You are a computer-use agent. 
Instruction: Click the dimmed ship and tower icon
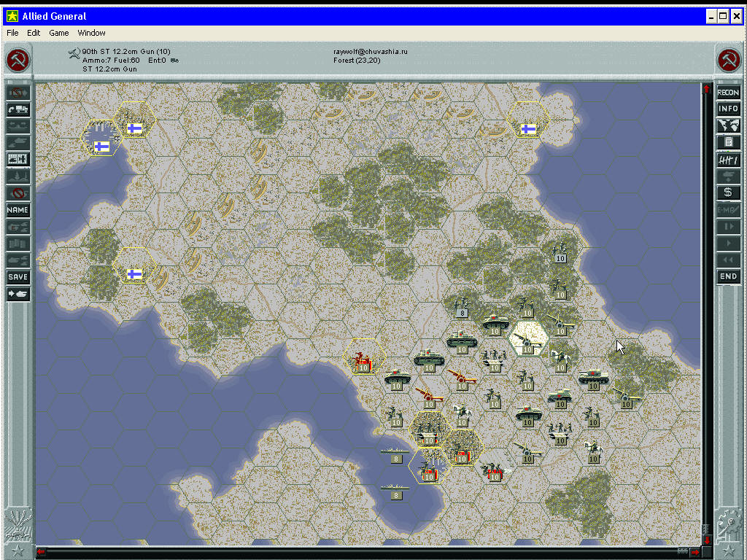[x=18, y=176]
